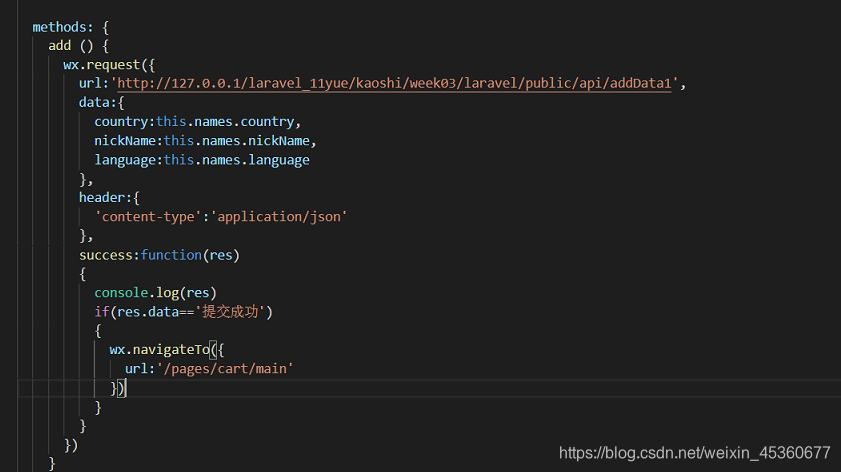The image size is (841, 472).
Task: Click 'wx.navigateTo' call text
Action: [159, 350]
